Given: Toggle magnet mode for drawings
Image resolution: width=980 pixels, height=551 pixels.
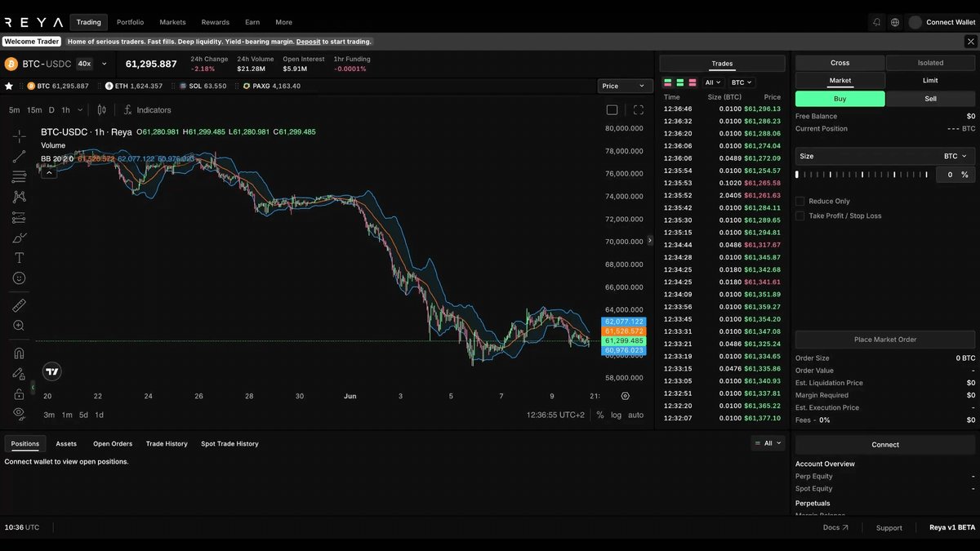Looking at the screenshot, I should pyautogui.click(x=19, y=353).
